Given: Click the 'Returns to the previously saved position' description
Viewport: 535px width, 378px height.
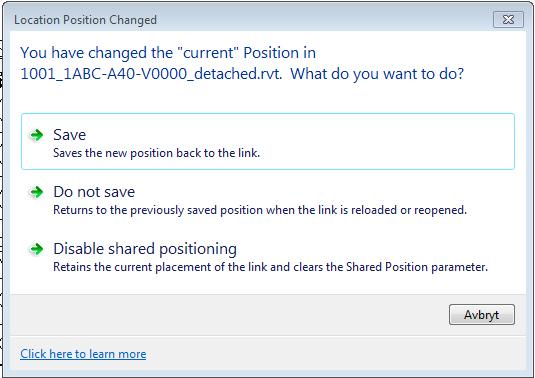Looking at the screenshot, I should pos(260,210).
